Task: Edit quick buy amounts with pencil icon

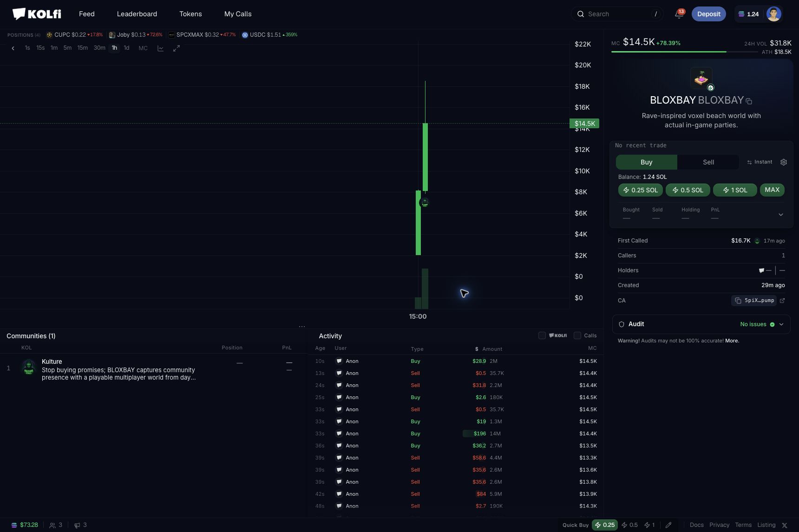Action: click(668, 525)
